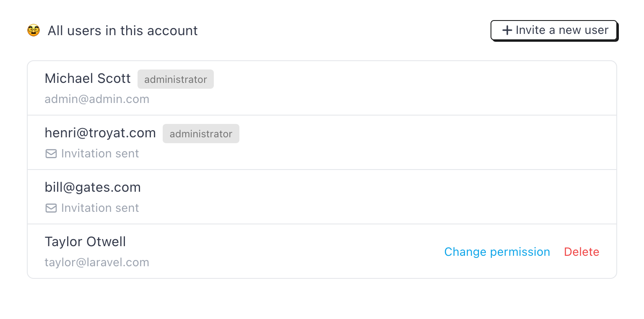Select the Taylor Otwell user name
This screenshot has width=644, height=319.
point(85,242)
